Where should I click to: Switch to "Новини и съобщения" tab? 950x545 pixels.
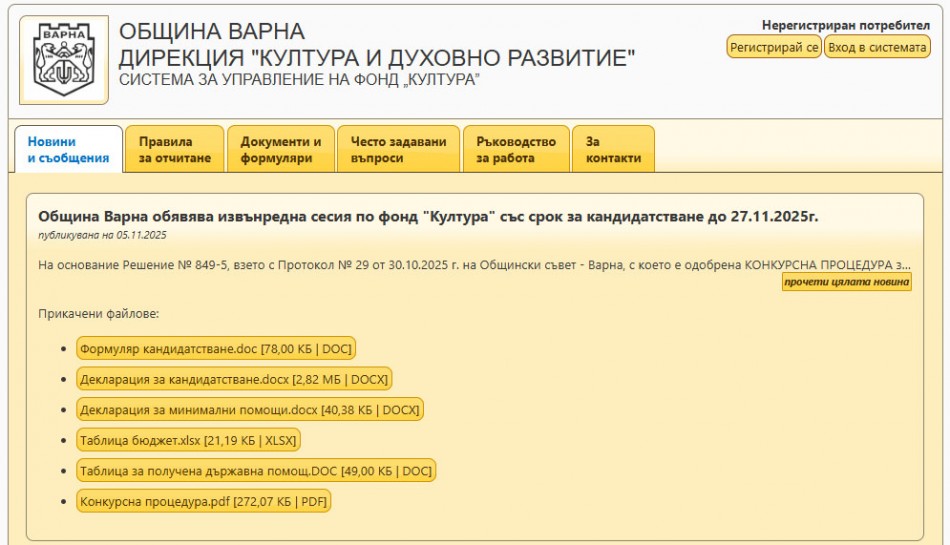point(68,150)
